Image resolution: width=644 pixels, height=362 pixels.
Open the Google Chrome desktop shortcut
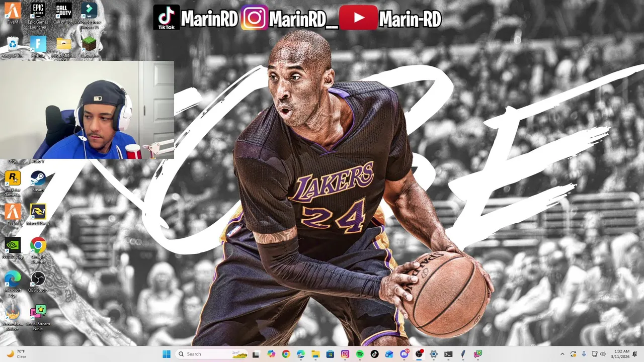coord(38,250)
